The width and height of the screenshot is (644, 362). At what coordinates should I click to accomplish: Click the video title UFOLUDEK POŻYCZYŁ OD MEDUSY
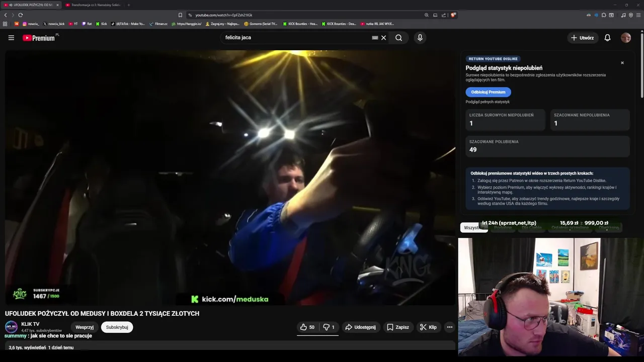(102, 314)
